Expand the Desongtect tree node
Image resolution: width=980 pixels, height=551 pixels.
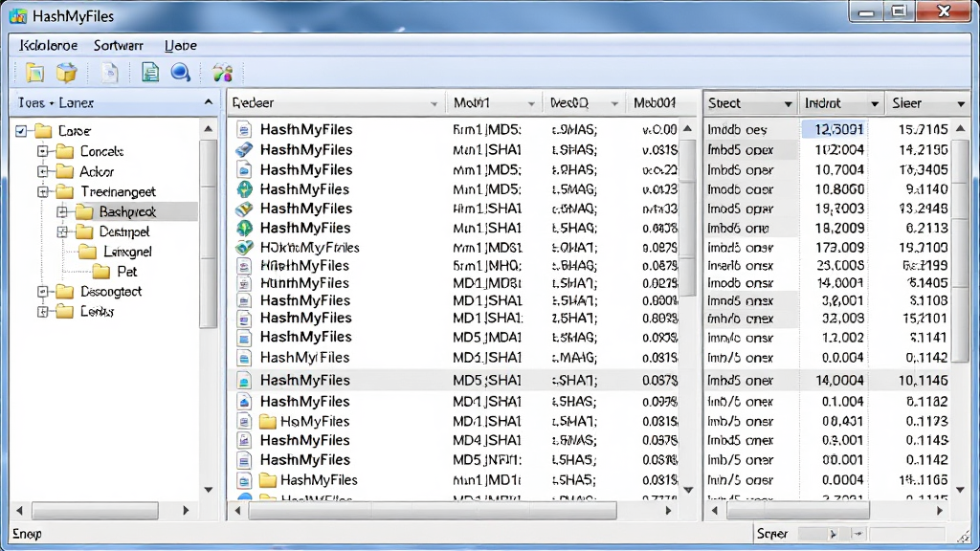tap(42, 292)
